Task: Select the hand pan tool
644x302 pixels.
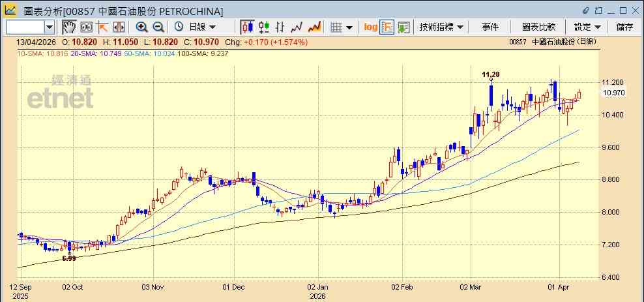Action: (x=69, y=27)
